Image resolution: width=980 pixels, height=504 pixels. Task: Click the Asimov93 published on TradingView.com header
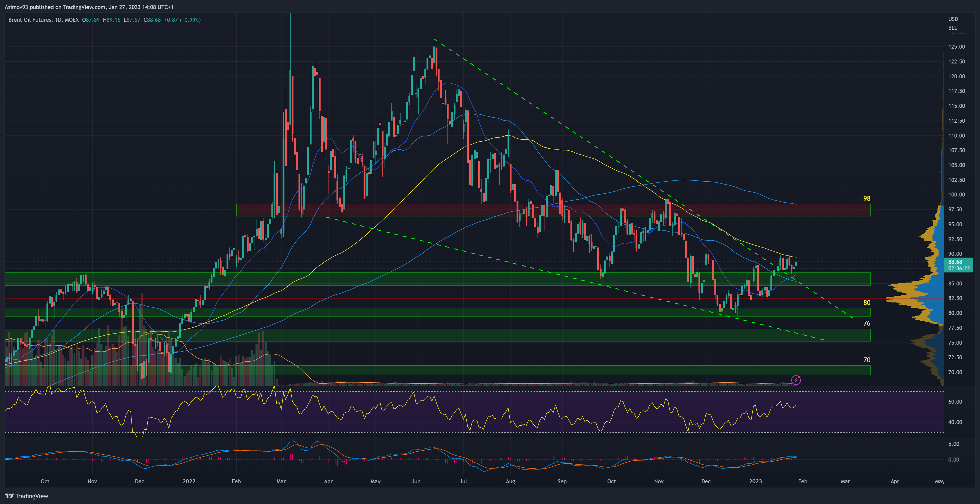click(89, 7)
